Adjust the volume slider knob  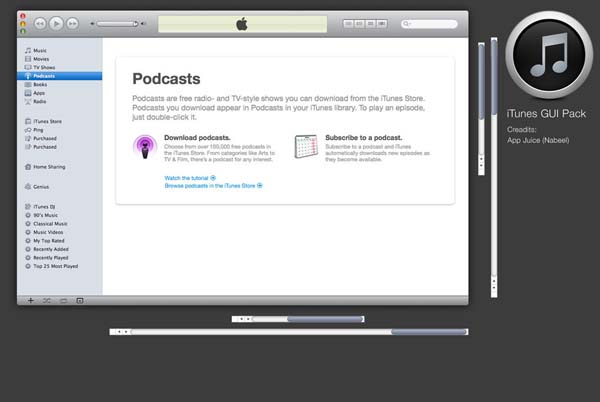point(135,24)
